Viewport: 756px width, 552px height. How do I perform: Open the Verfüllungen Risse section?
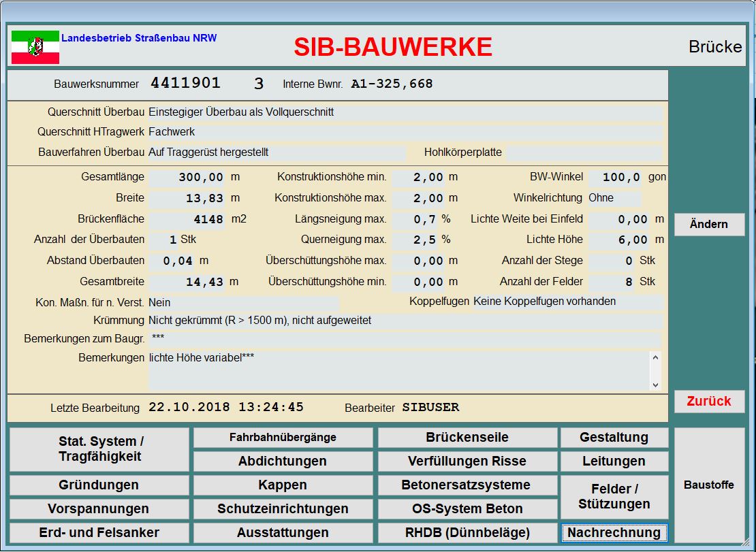[x=467, y=461]
